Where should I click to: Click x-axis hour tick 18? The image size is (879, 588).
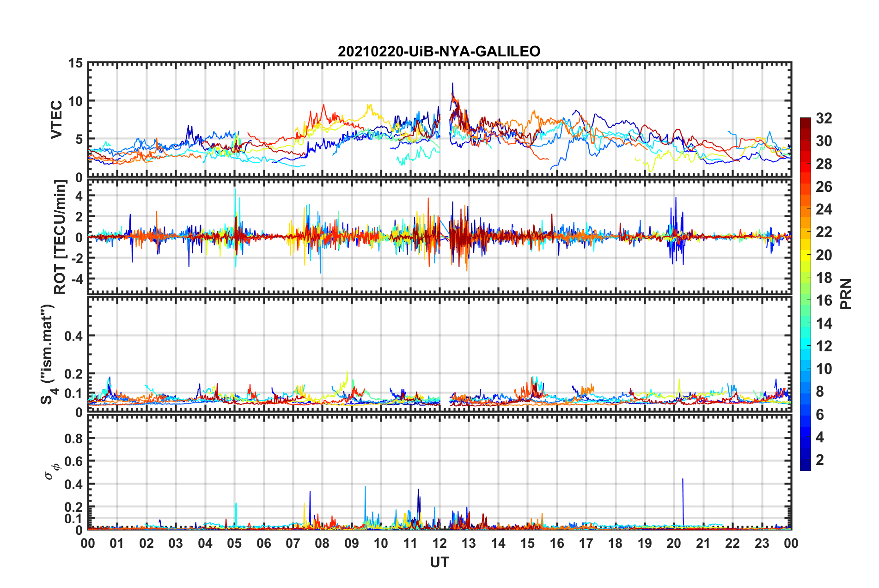pyautogui.click(x=615, y=543)
